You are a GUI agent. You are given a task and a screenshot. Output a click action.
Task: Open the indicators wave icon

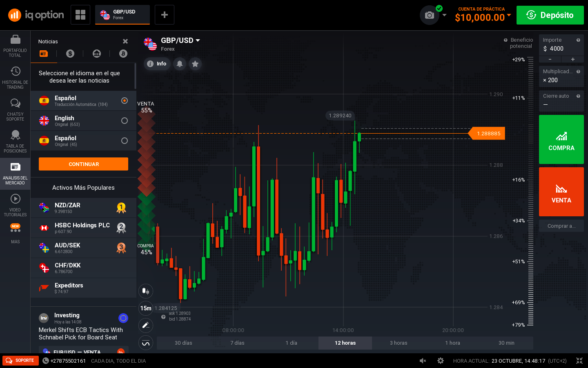[x=146, y=343]
